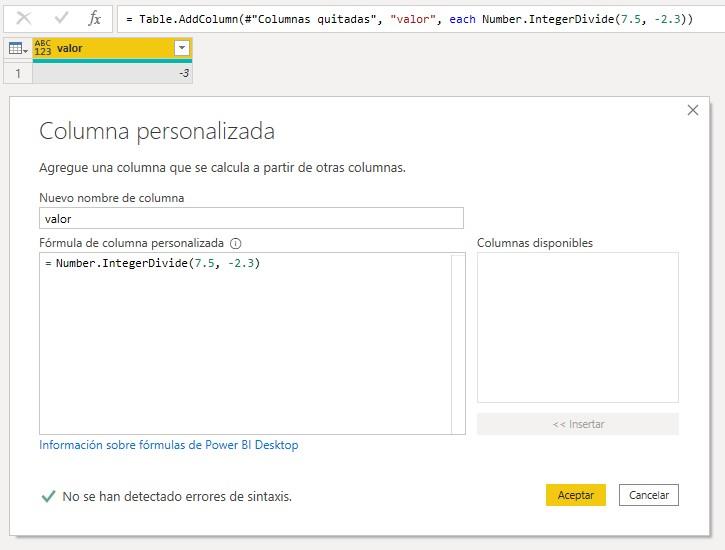Click the fx function icon
725x550 pixels.
pyautogui.click(x=94, y=18)
